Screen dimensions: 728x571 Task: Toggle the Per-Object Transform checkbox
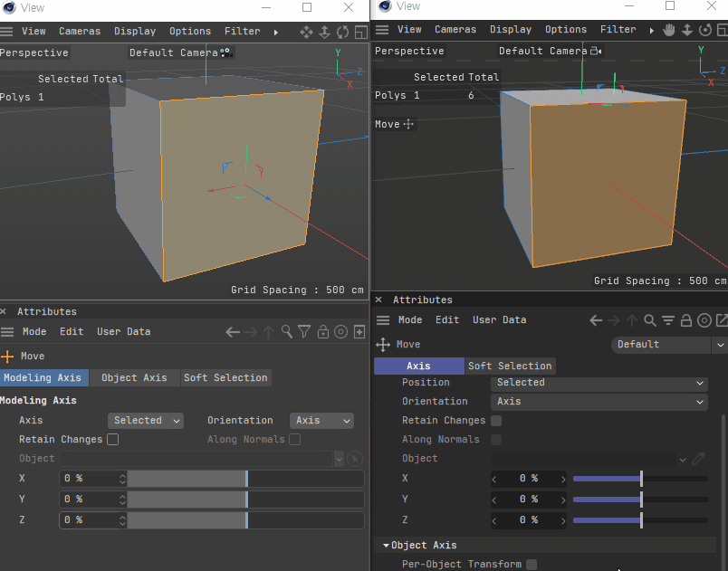pos(532,565)
